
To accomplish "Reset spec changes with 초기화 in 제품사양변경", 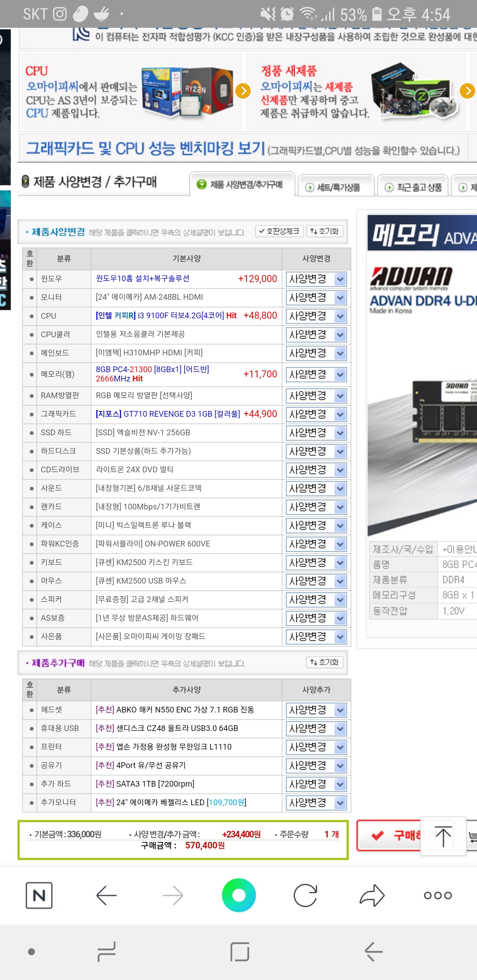I will [x=324, y=231].
